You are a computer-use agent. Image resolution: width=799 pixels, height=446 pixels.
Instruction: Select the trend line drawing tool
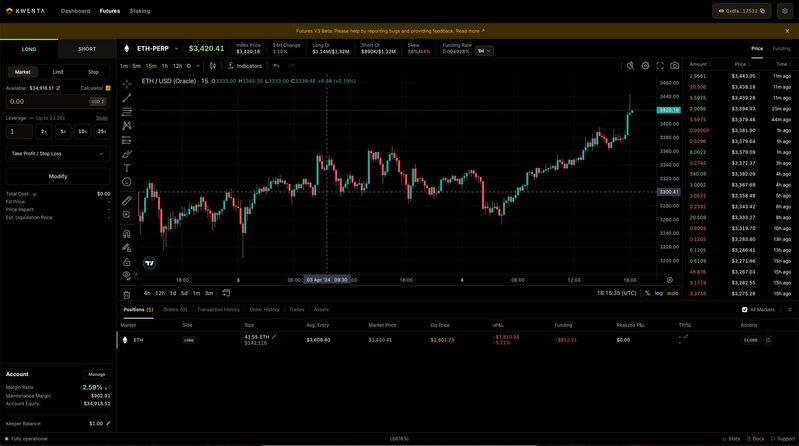pyautogui.click(x=127, y=98)
